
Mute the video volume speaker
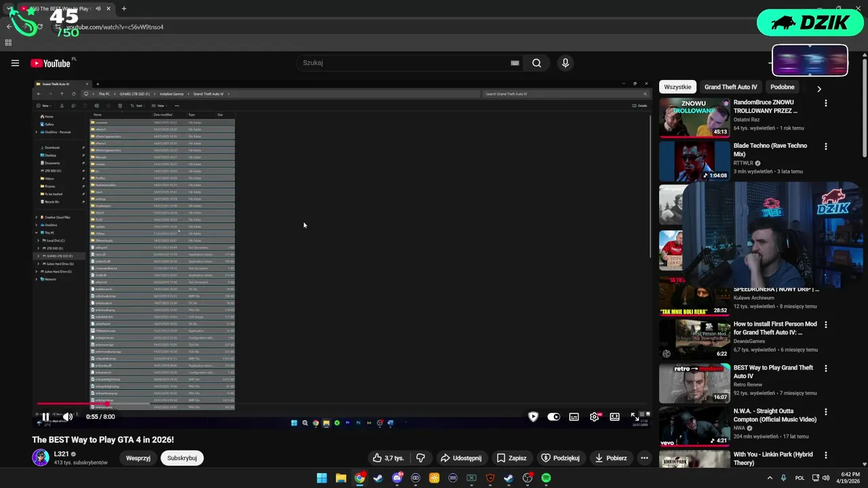(x=68, y=417)
